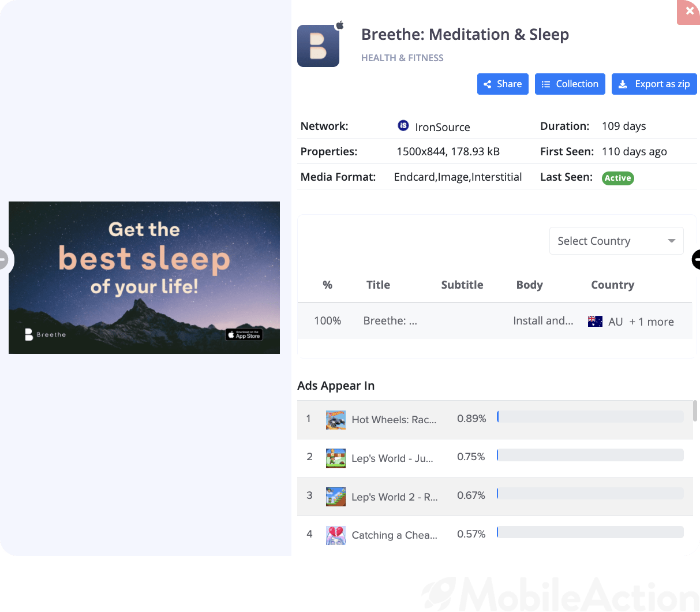This screenshot has width=700, height=612.
Task: Open the Hot Wheels app icon
Action: [336, 420]
